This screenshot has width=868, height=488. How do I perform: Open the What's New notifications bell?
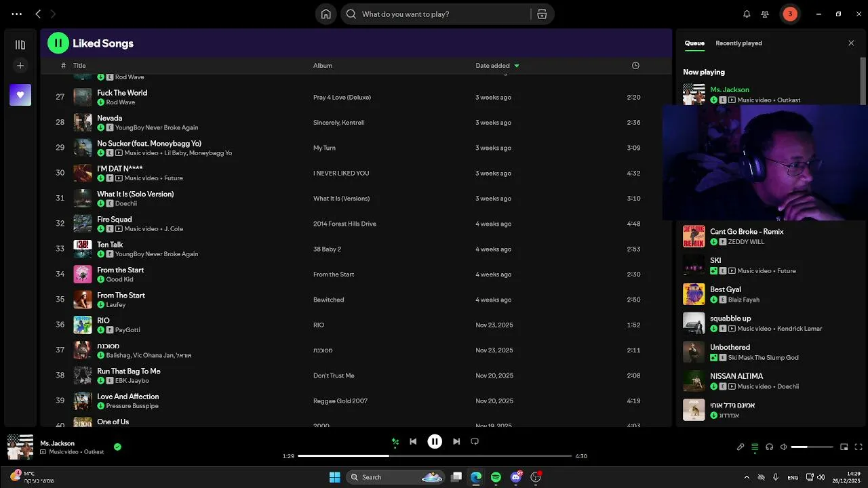coord(747,14)
